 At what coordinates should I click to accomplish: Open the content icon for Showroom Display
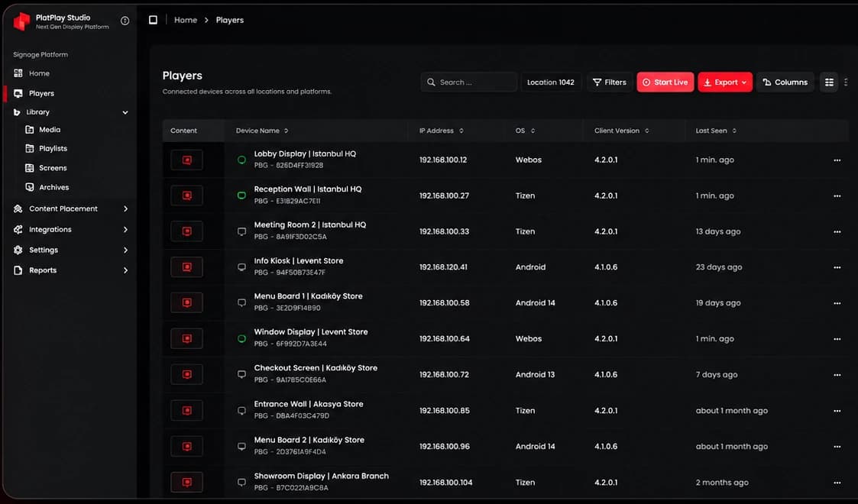coord(186,483)
